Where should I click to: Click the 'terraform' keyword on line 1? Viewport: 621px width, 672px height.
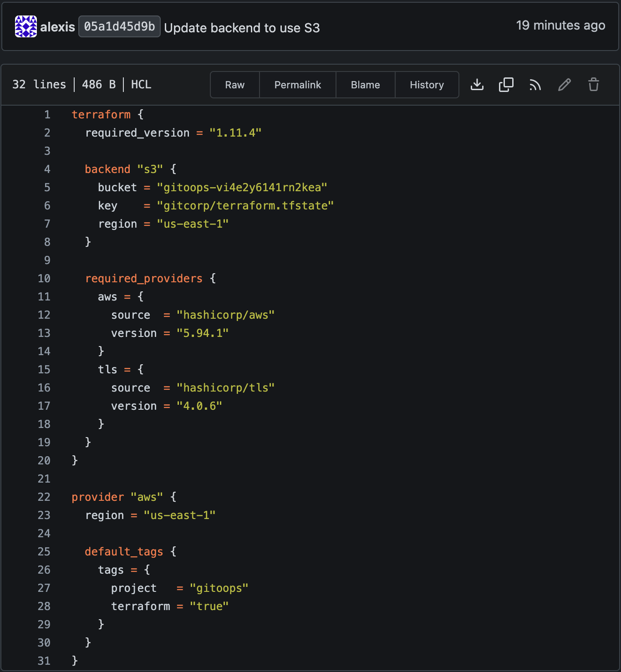click(x=101, y=115)
